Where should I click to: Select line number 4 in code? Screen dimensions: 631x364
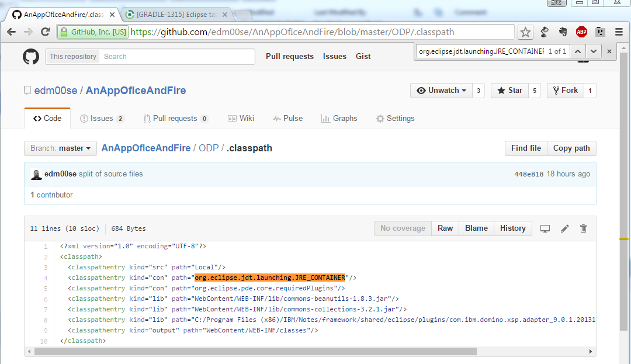pyautogui.click(x=46, y=278)
